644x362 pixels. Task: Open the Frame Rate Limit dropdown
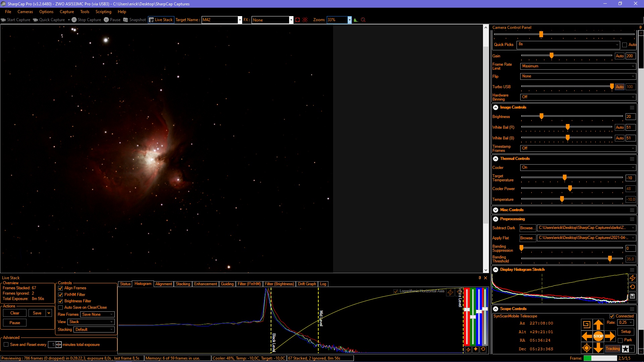(x=578, y=66)
